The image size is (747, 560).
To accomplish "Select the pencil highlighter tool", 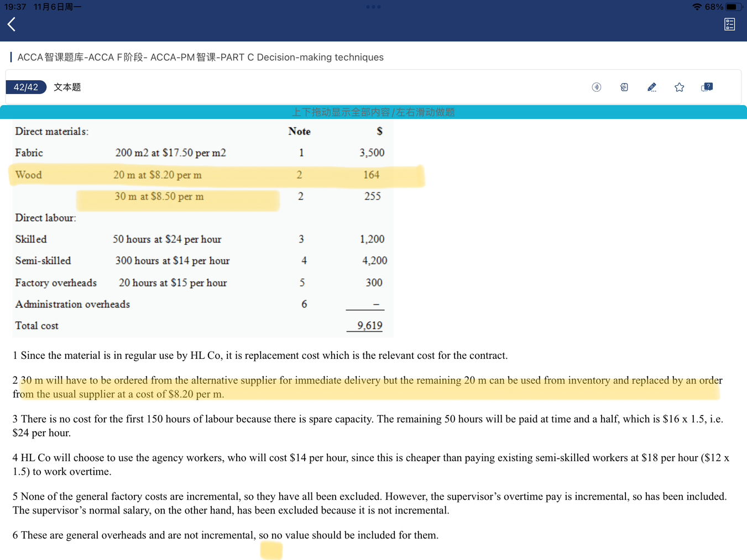I will tap(651, 87).
